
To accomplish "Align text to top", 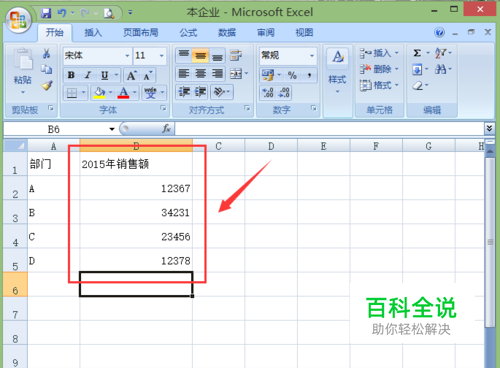I will click(x=184, y=55).
